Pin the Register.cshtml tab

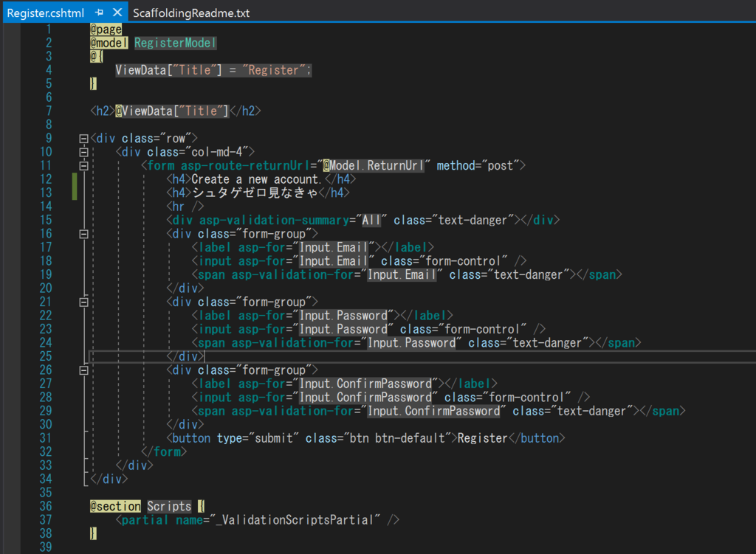100,13
